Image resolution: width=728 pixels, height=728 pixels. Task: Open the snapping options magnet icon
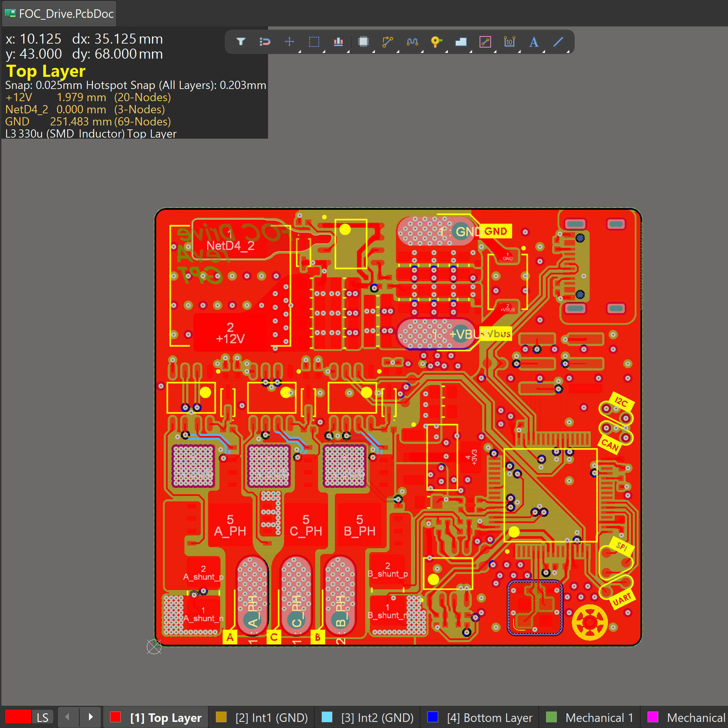pyautogui.click(x=265, y=41)
